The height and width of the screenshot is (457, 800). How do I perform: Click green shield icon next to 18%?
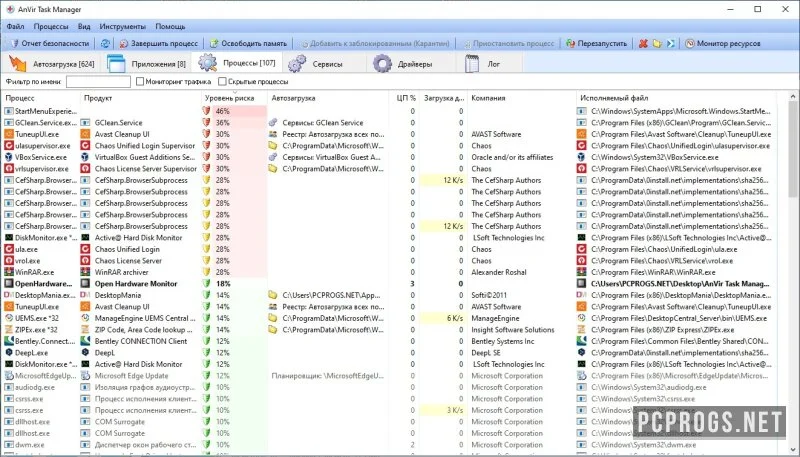coord(207,284)
